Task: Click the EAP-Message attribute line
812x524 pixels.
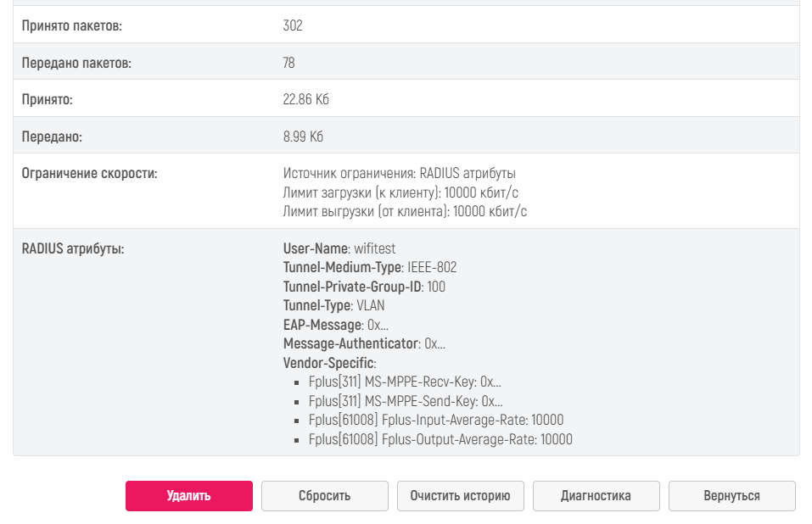Action: click(336, 326)
